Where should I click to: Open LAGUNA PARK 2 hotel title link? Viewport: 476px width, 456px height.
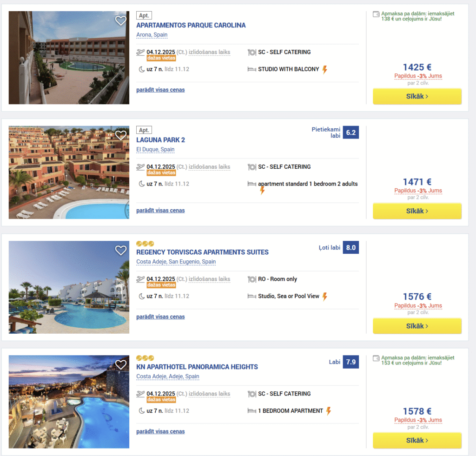(161, 140)
